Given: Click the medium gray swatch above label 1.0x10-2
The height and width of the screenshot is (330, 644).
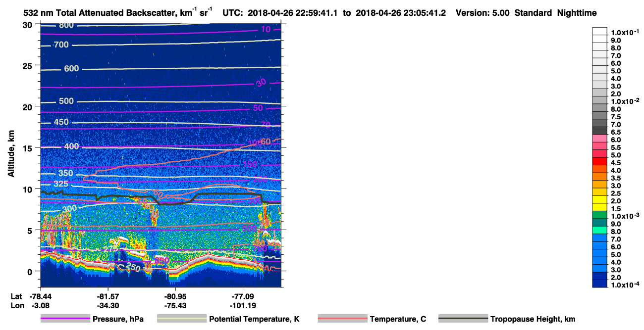Looking at the screenshot, I should (599, 99).
